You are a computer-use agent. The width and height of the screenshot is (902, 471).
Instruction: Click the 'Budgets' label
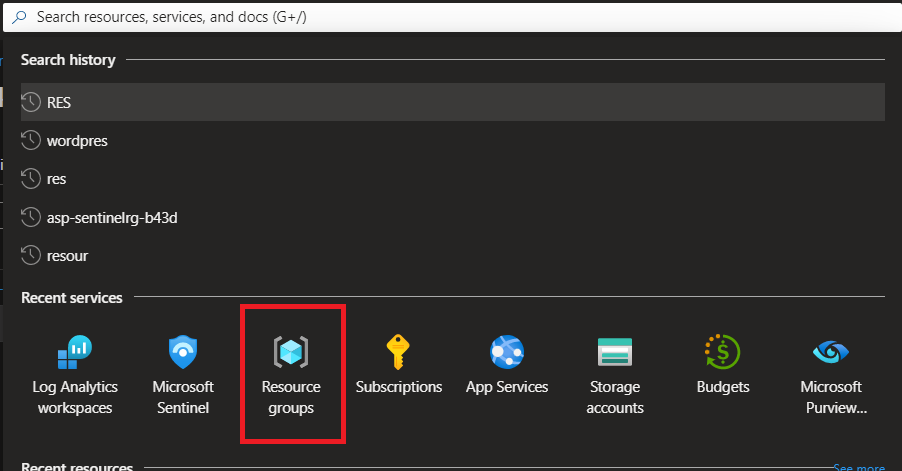[723, 387]
